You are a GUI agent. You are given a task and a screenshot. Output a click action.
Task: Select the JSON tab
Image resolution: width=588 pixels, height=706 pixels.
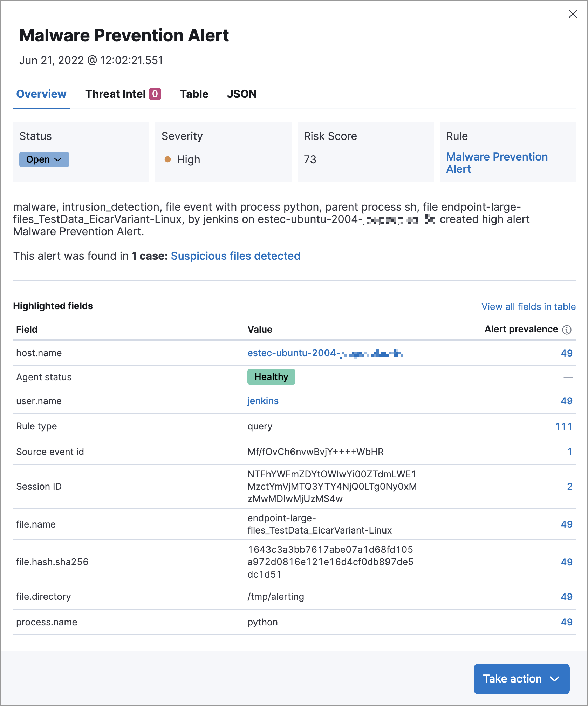tap(241, 94)
